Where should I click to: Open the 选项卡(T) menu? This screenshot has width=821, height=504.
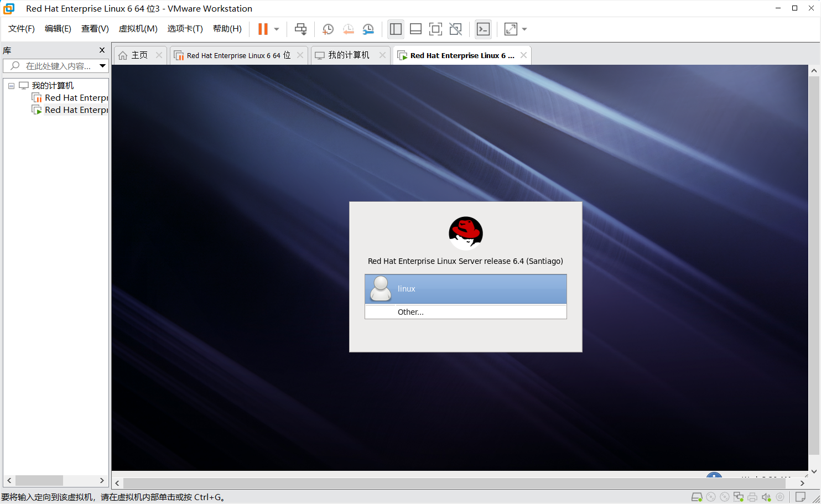tap(185, 29)
